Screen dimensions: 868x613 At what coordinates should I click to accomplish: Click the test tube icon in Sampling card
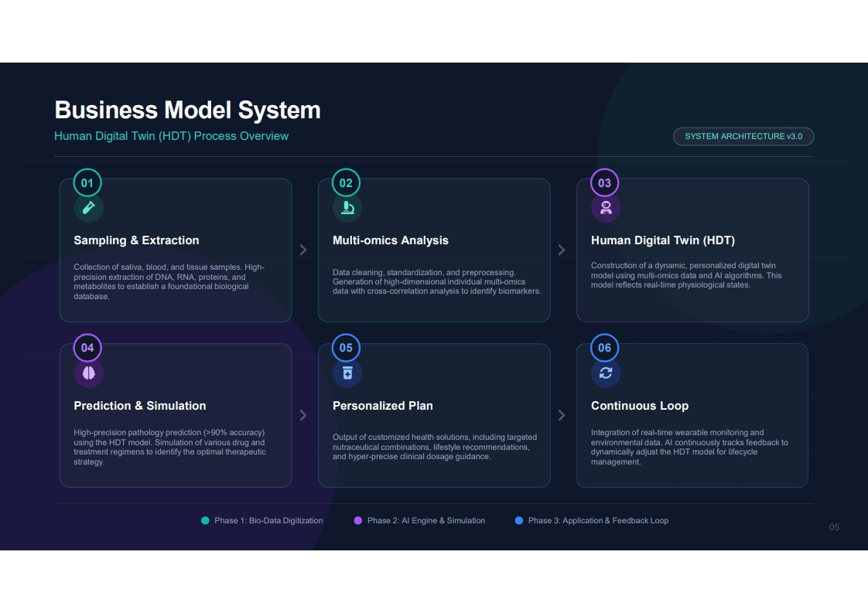coord(88,207)
